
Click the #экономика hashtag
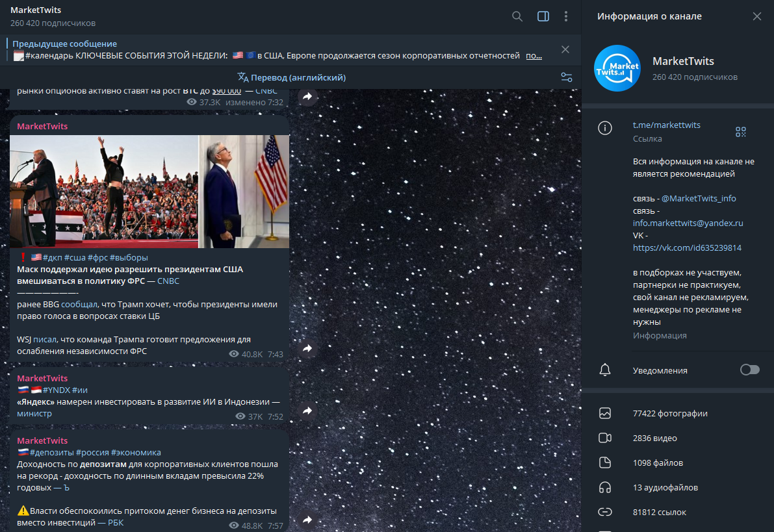136,453
